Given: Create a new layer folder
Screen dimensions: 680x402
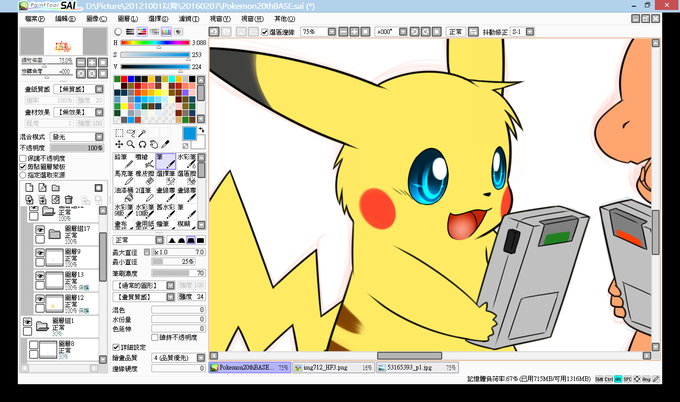Looking at the screenshot, I should click(56, 188).
